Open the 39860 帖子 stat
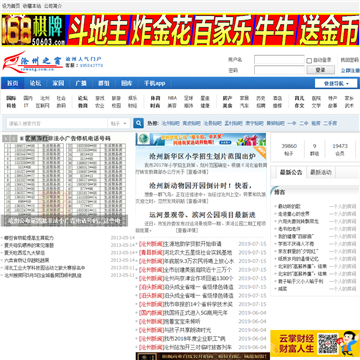This screenshot has height=360, width=360. pyautogui.click(x=289, y=150)
